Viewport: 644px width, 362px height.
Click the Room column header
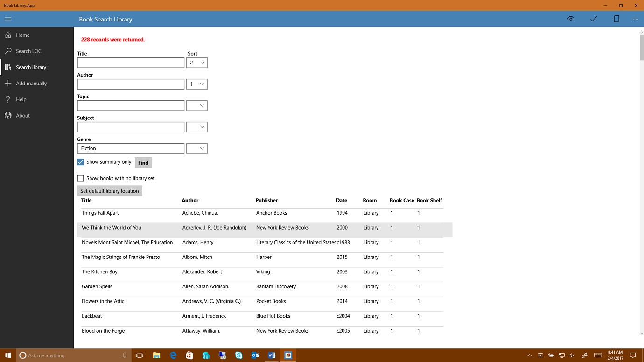click(370, 201)
